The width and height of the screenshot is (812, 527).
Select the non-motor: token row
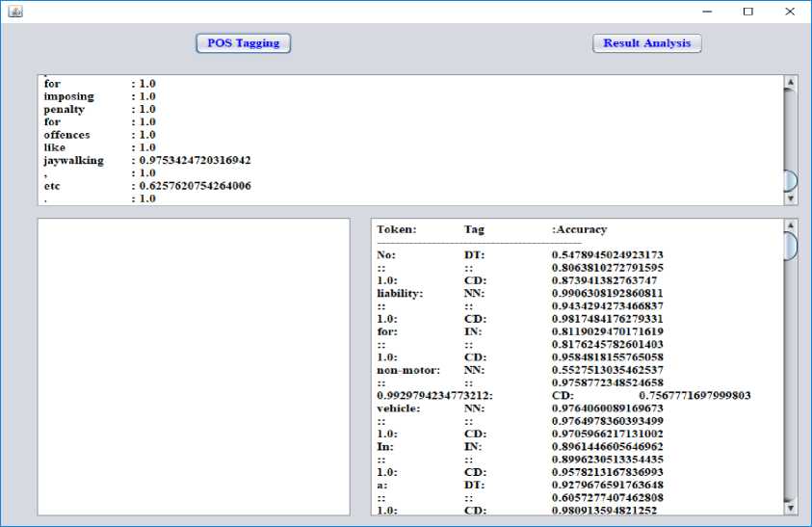[x=407, y=370]
